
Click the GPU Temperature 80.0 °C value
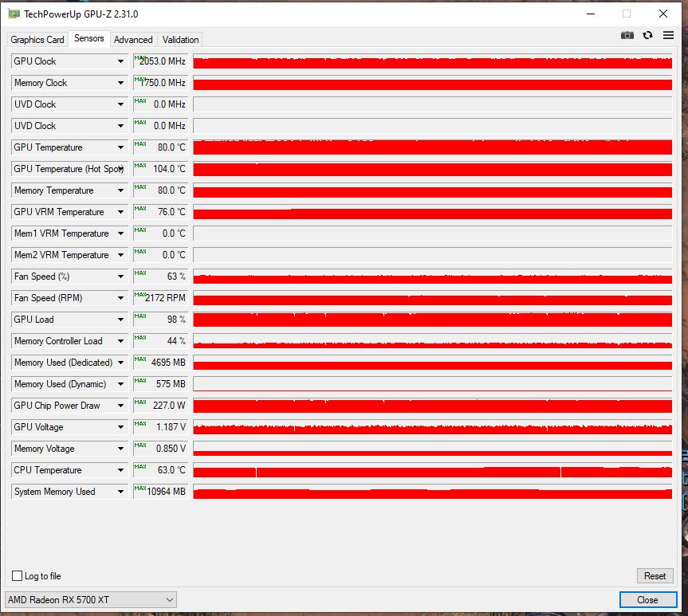160,147
